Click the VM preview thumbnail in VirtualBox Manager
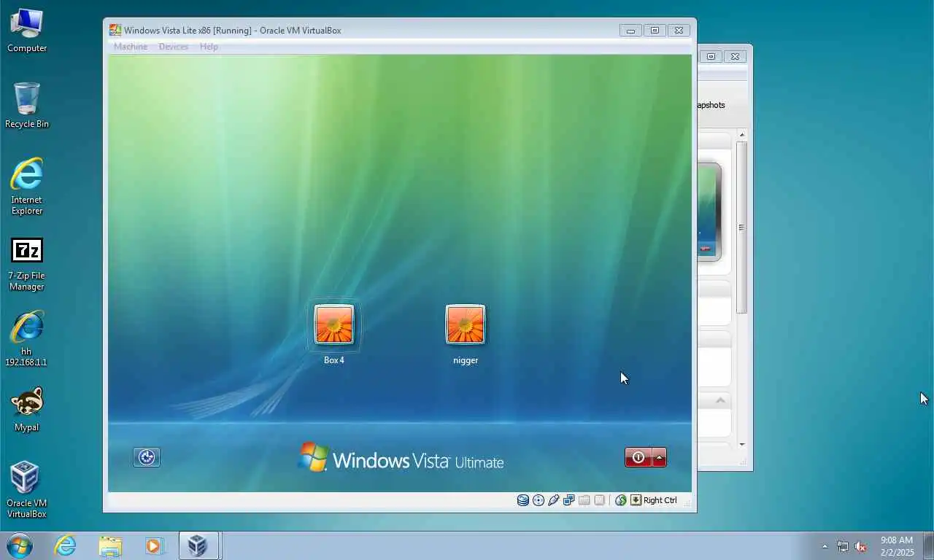Image resolution: width=934 pixels, height=560 pixels. [709, 211]
